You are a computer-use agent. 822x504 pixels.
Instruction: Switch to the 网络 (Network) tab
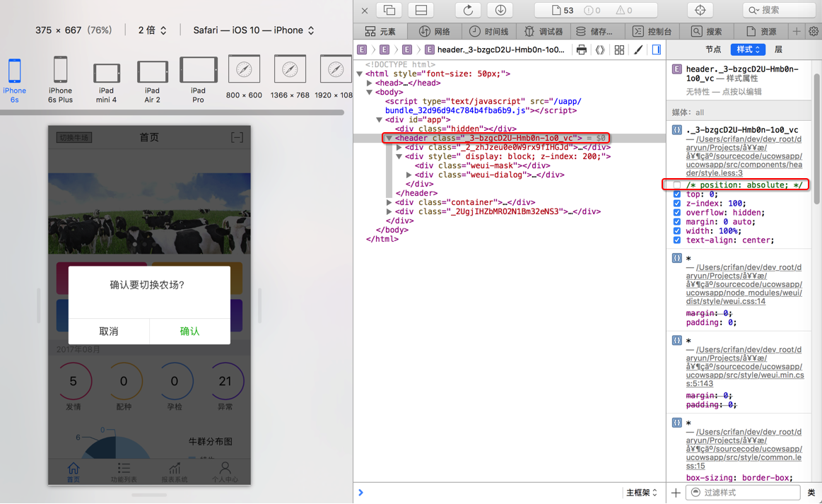434,32
